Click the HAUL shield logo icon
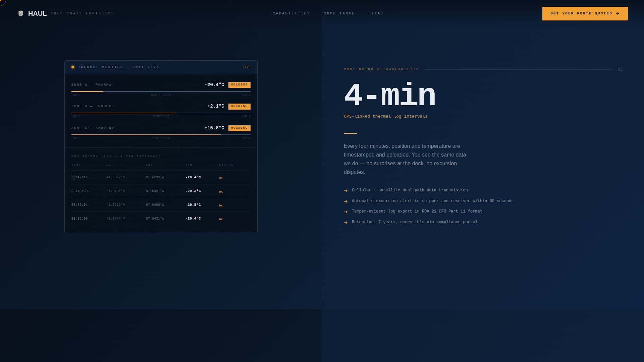Image resolution: width=644 pixels, height=362 pixels. point(21,13)
